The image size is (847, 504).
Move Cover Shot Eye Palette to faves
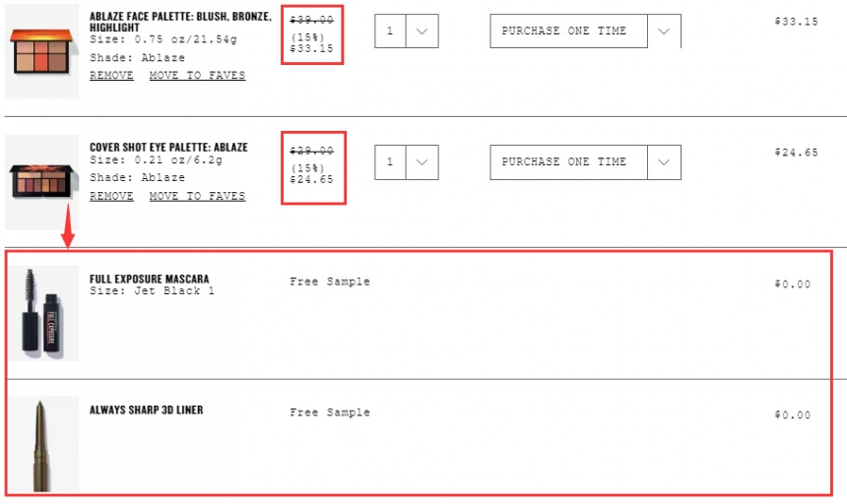pyautogui.click(x=197, y=196)
